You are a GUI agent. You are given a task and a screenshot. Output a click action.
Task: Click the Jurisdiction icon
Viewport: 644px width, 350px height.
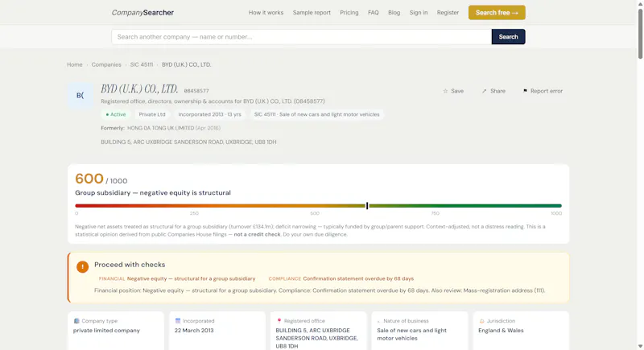click(x=481, y=321)
